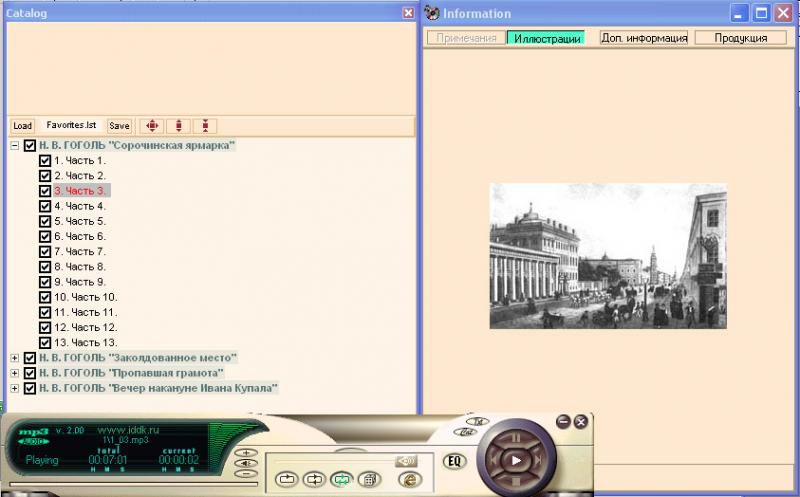Click the collapse vertical arrows icon

point(204,126)
